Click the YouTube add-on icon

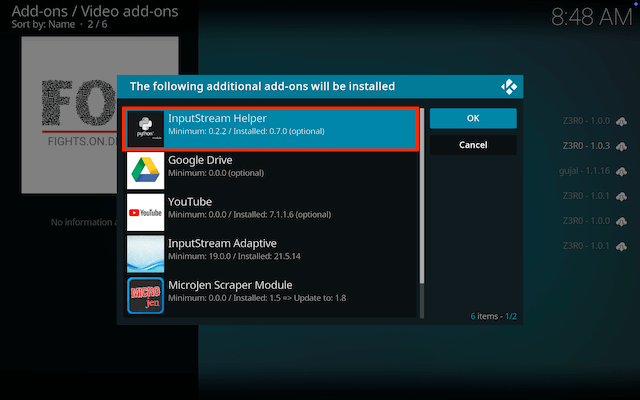tap(145, 212)
